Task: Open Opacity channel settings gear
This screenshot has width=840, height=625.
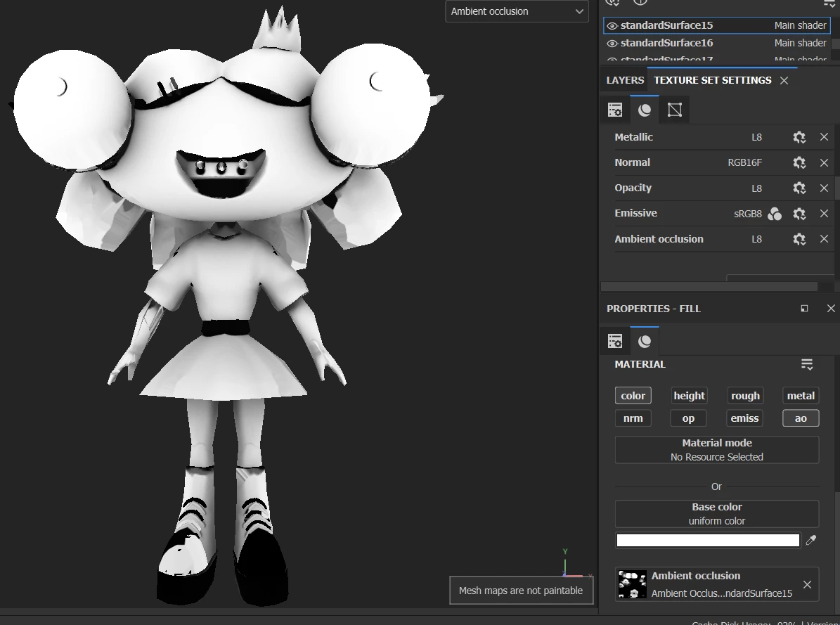Action: 799,188
